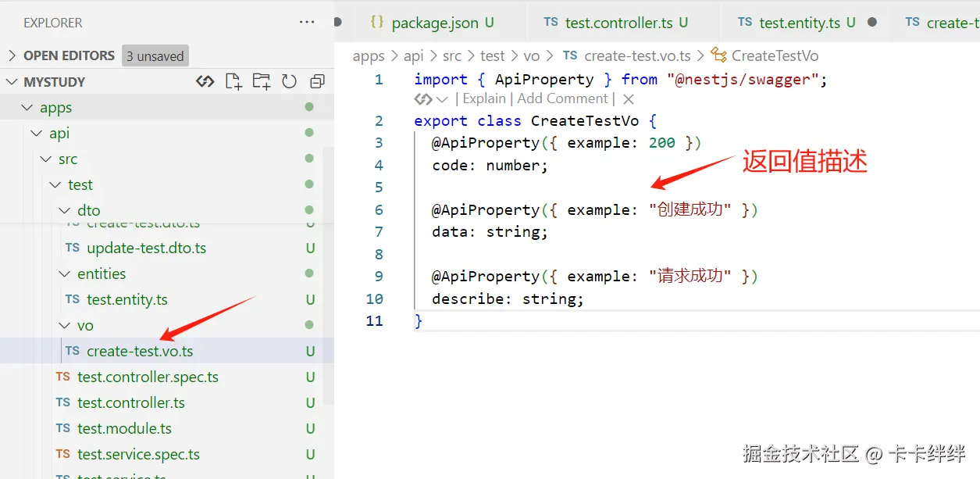This screenshot has width=980, height=479.
Task: Click line number 11 in gutter
Action: pos(374,320)
